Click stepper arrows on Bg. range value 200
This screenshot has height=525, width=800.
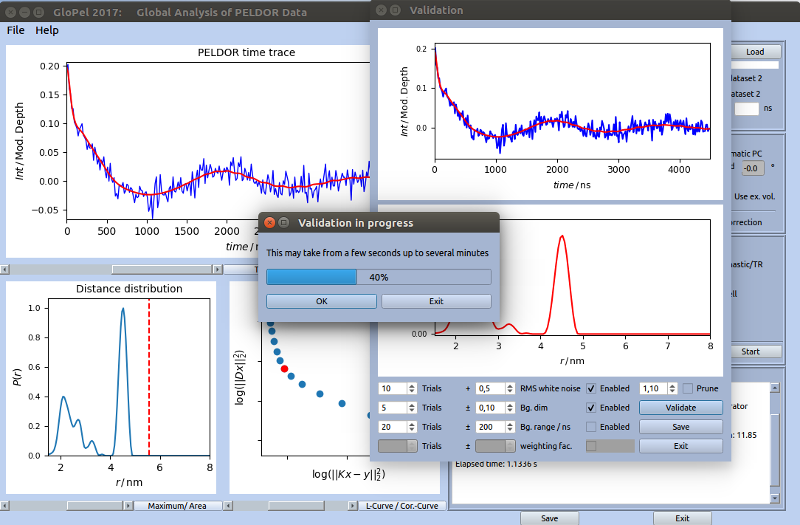pyautogui.click(x=510, y=427)
